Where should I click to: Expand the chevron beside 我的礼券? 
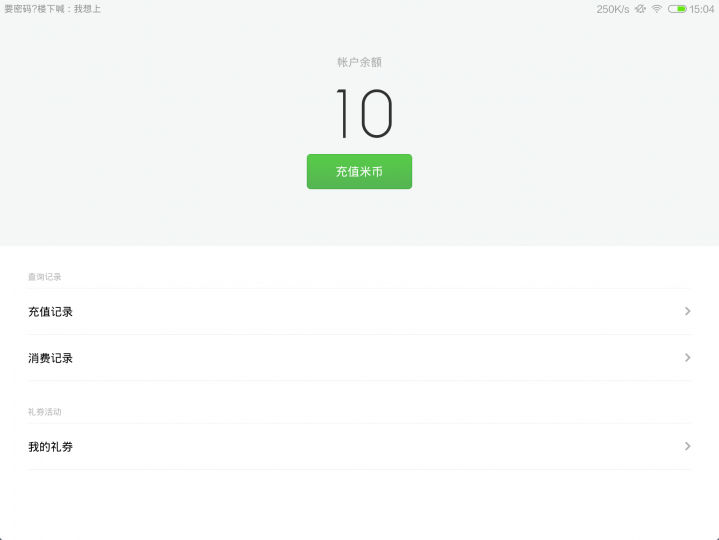coord(687,446)
